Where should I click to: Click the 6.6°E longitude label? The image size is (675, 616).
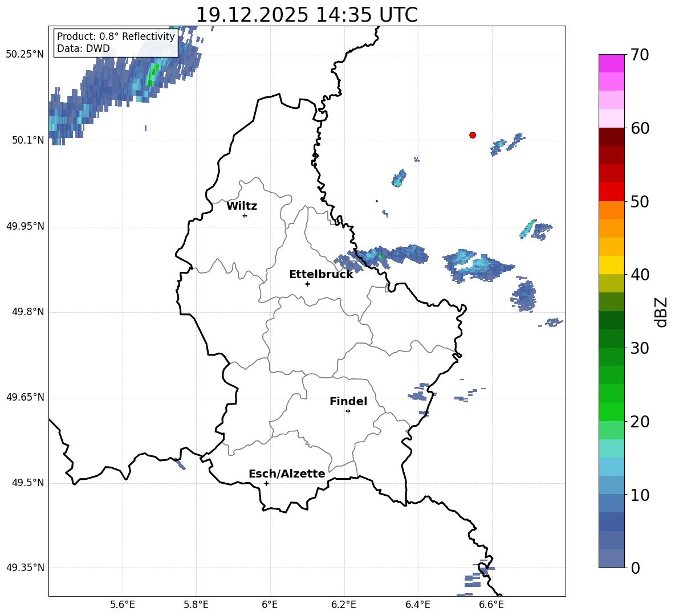[491, 605]
